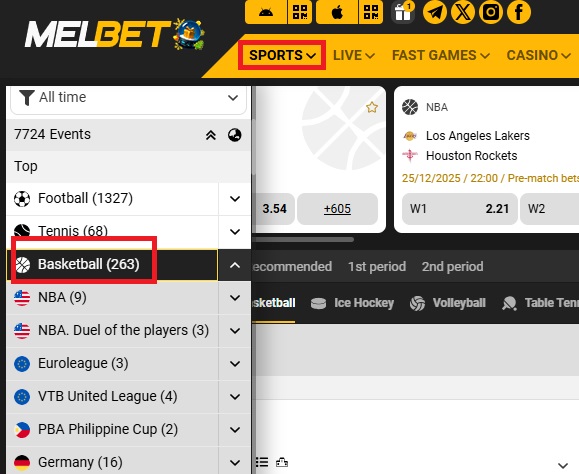Open the Telegram channel icon
The image size is (579, 474).
point(435,12)
